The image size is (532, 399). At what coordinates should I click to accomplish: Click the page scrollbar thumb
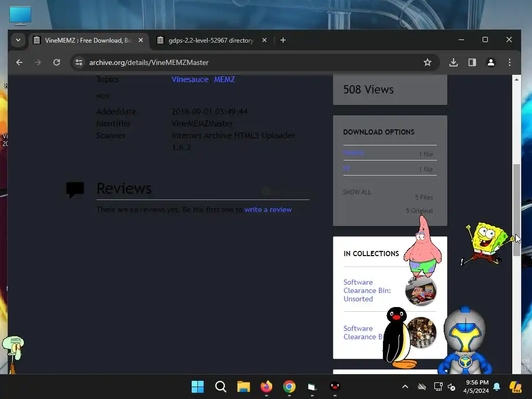click(516, 210)
